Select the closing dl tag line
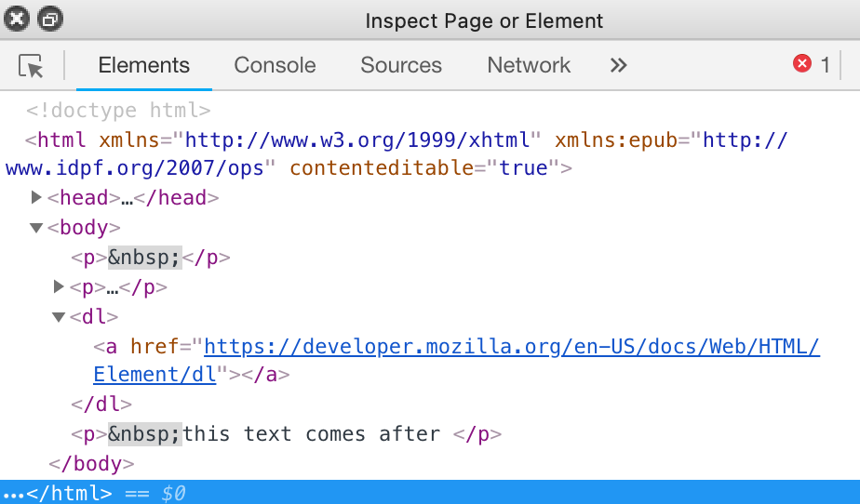 point(101,405)
